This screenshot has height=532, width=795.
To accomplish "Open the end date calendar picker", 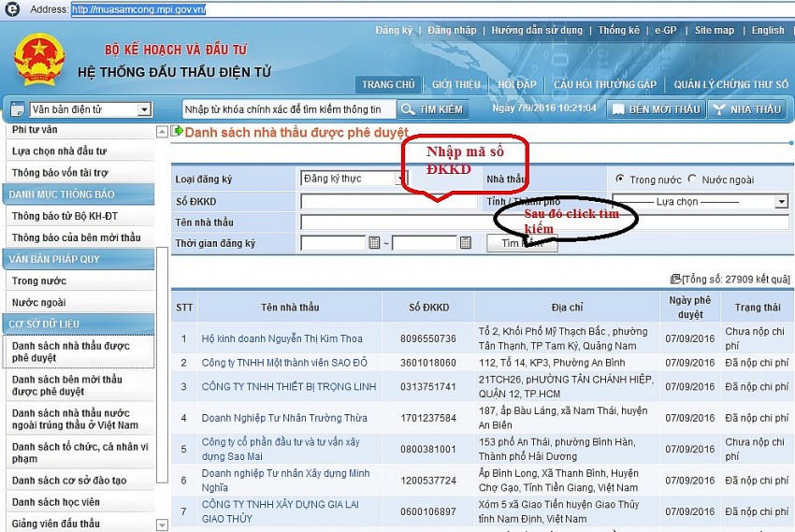I will click(466, 243).
